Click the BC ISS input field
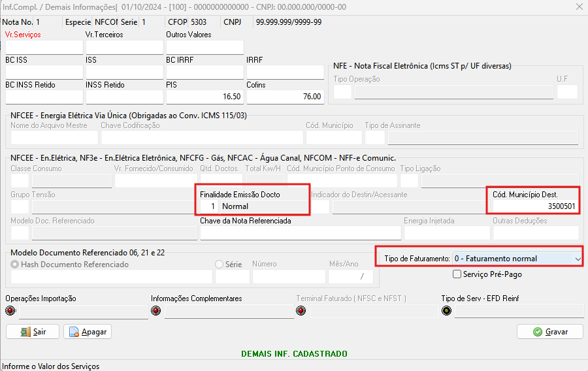Viewport: 588px width, 371px height. click(44, 73)
